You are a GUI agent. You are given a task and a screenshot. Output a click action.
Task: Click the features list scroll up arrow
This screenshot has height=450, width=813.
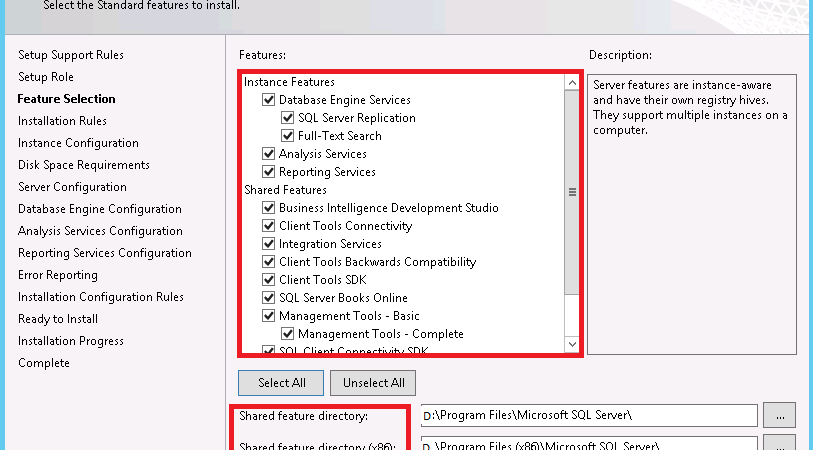tap(572, 82)
